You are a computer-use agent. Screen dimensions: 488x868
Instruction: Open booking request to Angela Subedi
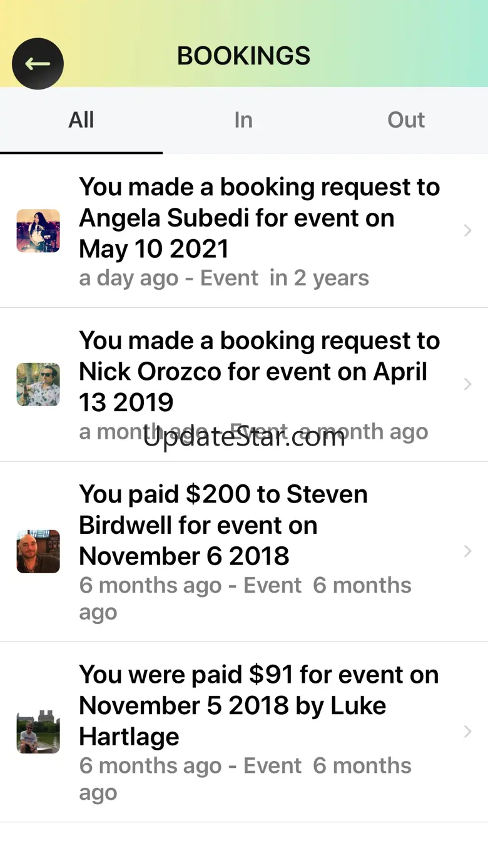pos(244,231)
